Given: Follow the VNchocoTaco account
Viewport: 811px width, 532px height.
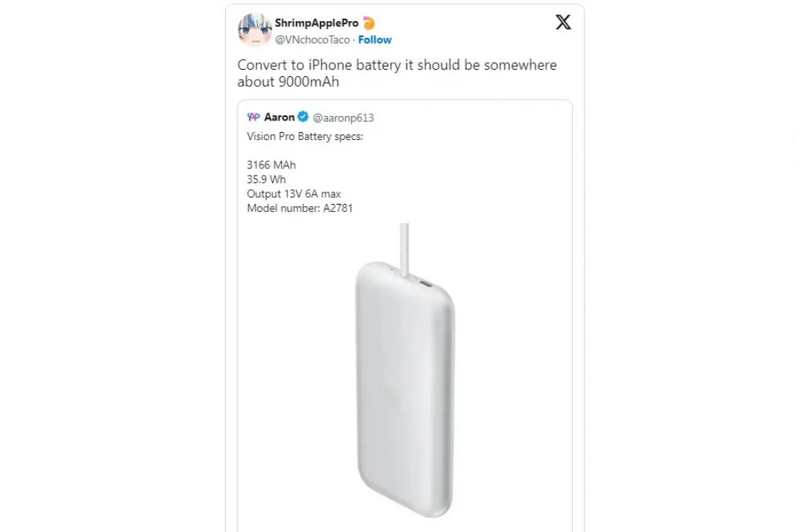Looking at the screenshot, I should click(375, 40).
